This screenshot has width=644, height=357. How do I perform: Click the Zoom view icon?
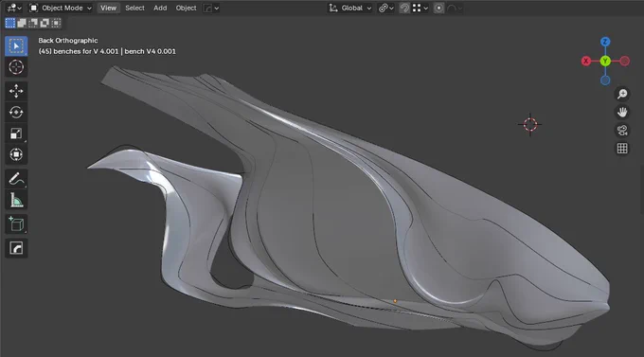[x=622, y=94]
